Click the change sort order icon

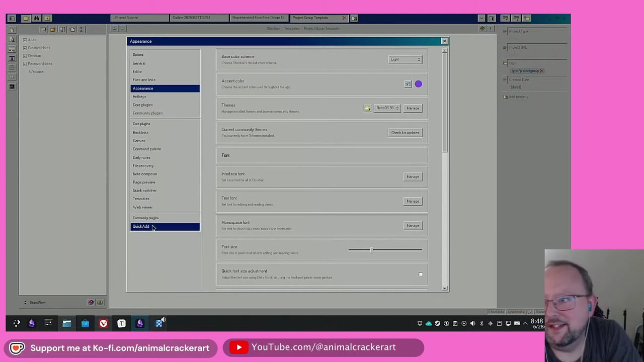63,30
